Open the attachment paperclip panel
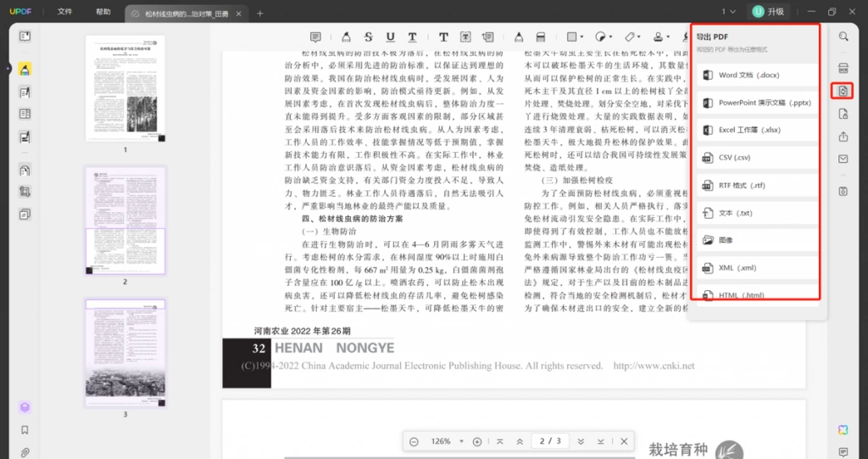The height and width of the screenshot is (459, 868). click(x=25, y=452)
